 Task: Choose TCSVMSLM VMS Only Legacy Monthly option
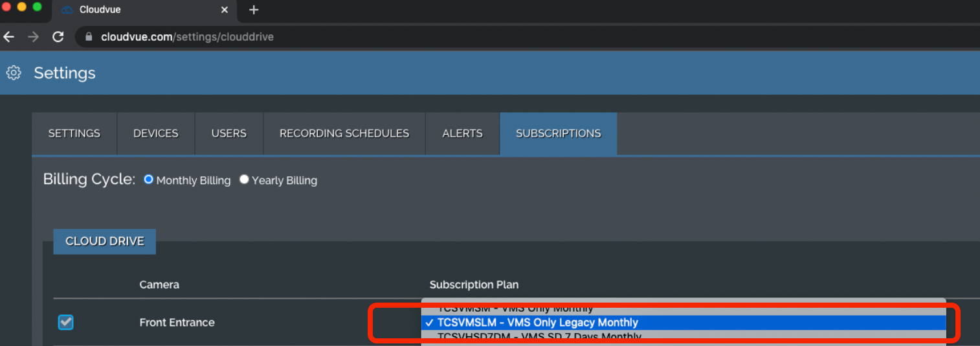[683, 322]
